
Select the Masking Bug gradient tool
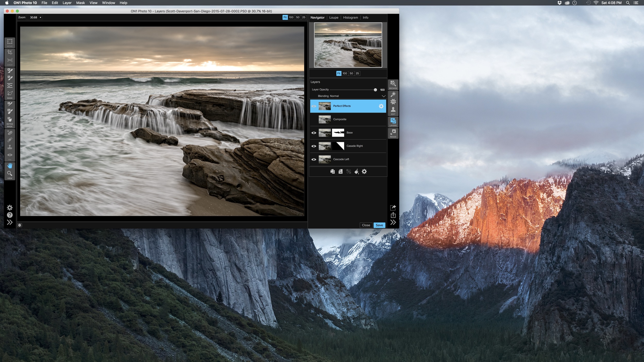[10, 85]
